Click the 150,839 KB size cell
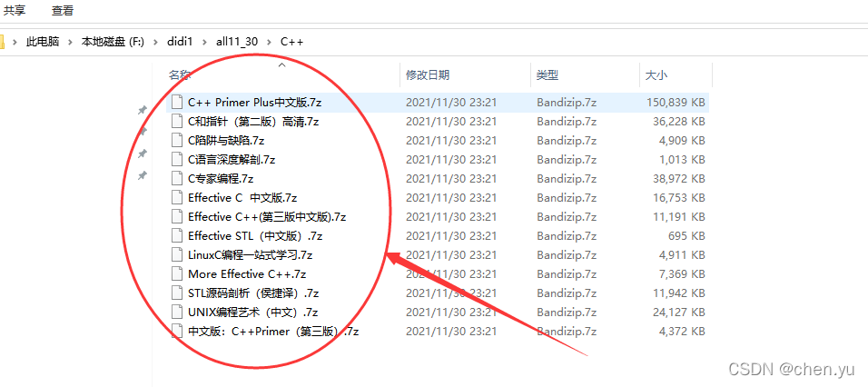Screen dimensions: 868x387 point(676,102)
